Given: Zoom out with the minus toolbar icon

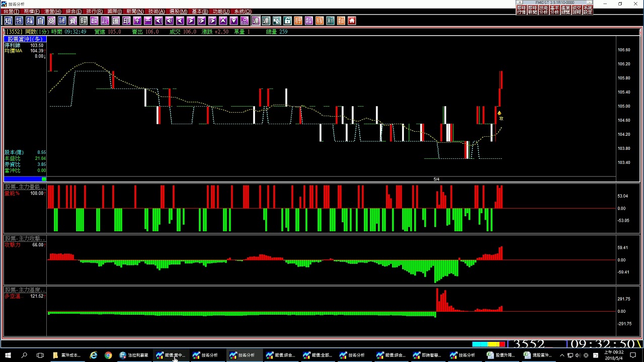Looking at the screenshot, I should [x=148, y=21].
